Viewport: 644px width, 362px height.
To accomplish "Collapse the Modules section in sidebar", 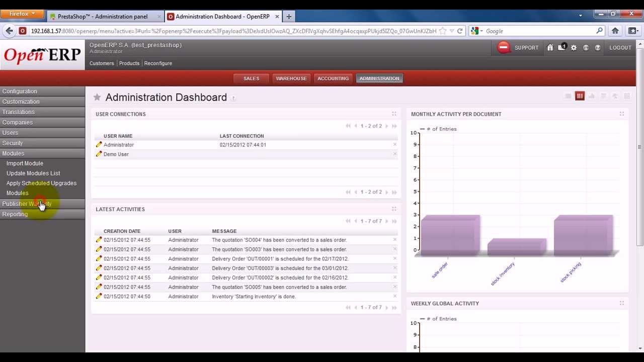I will 42,153.
